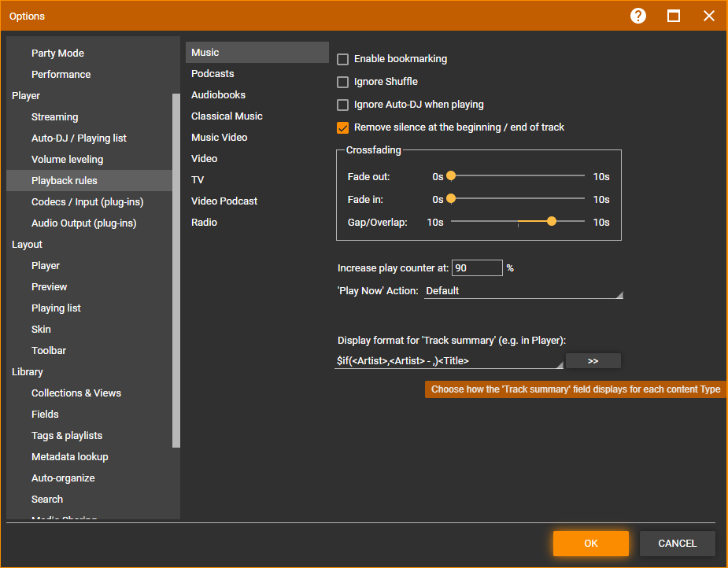Maximize the Options window
This screenshot has width=728, height=568.
[x=674, y=16]
